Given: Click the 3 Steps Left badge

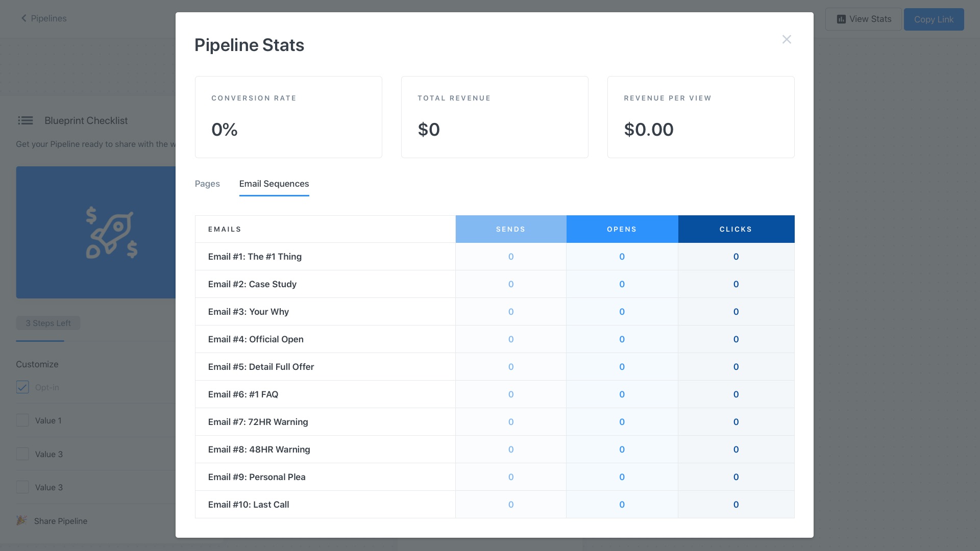Looking at the screenshot, I should click(x=48, y=323).
